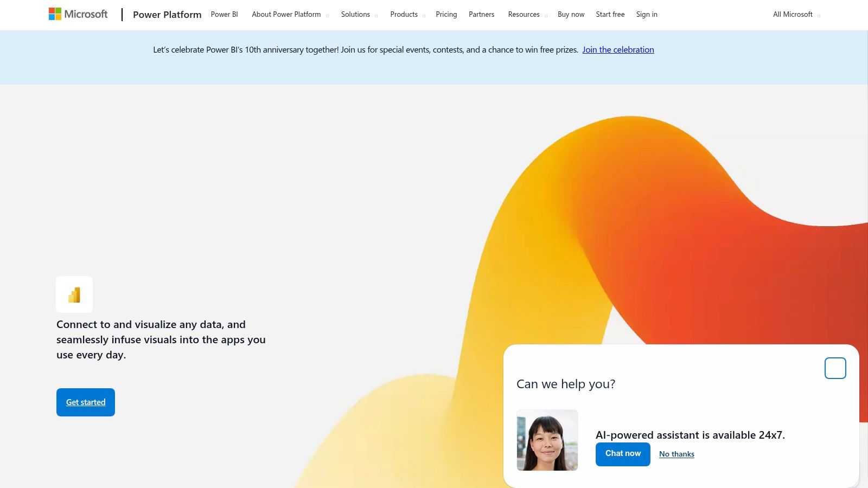Go to the Pricing page

pyautogui.click(x=446, y=15)
